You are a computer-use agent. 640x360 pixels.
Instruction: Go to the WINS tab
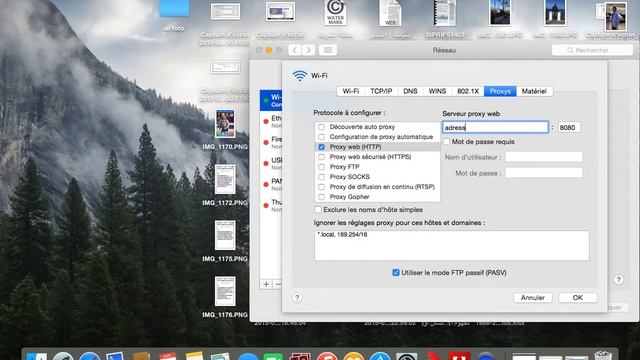[x=437, y=91]
